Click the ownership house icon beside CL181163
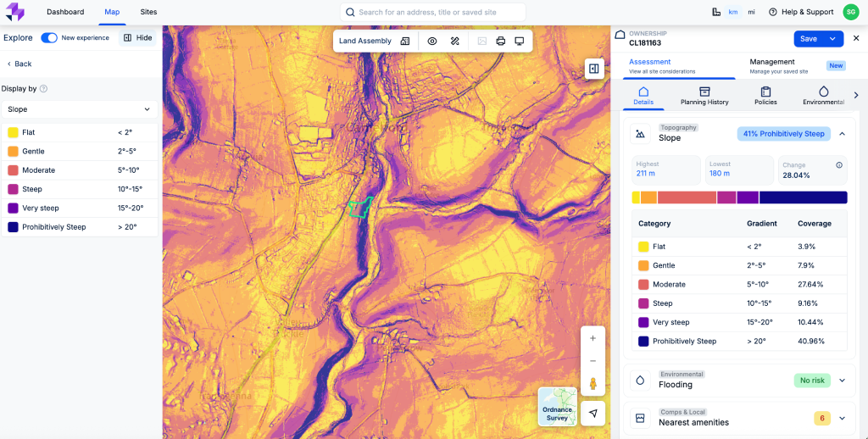 point(620,36)
